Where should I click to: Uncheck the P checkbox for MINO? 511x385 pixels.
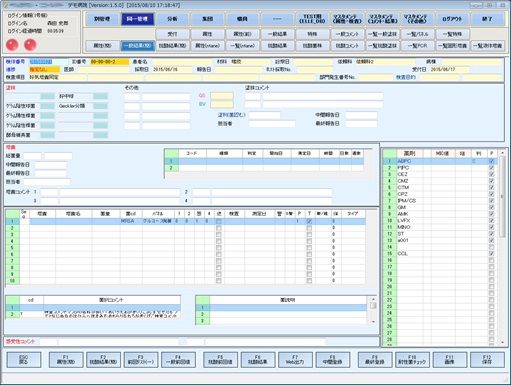click(491, 227)
